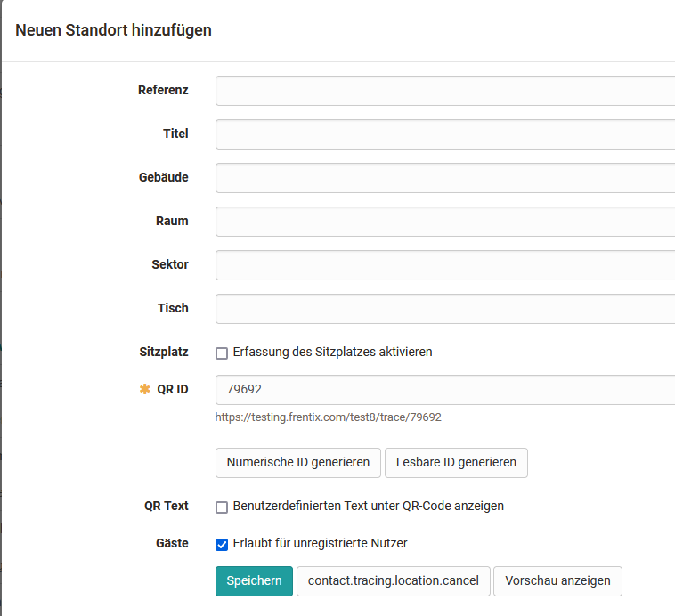Image resolution: width=675 pixels, height=616 pixels.
Task: Click the bold QR Text label
Action: (x=167, y=506)
